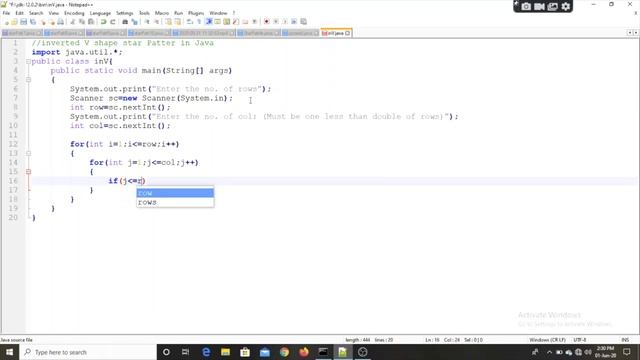Save the file with the Save icon
The height and width of the screenshot is (360, 640).
23,22
